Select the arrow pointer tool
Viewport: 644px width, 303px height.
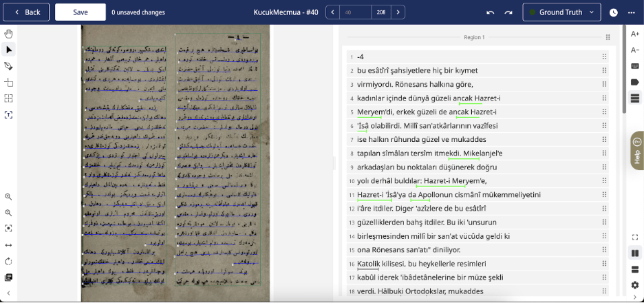point(9,50)
